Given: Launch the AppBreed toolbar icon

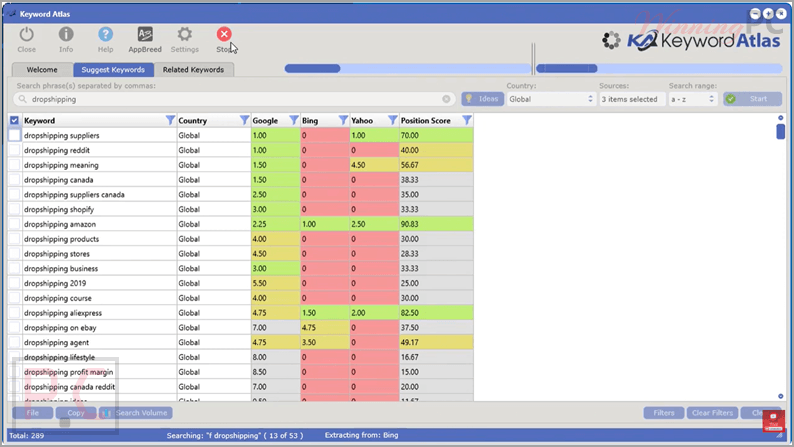Looking at the screenshot, I should (145, 34).
